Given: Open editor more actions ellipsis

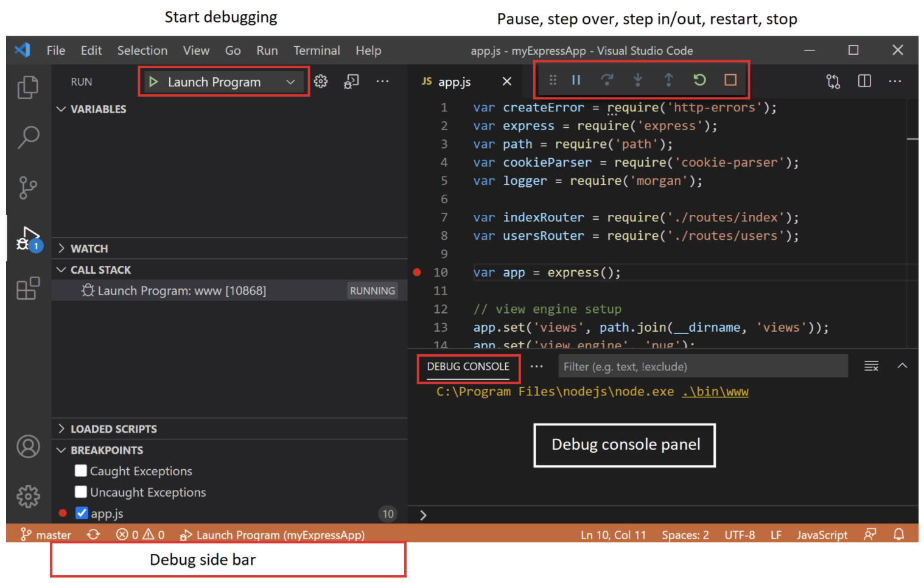Looking at the screenshot, I should coord(895,81).
